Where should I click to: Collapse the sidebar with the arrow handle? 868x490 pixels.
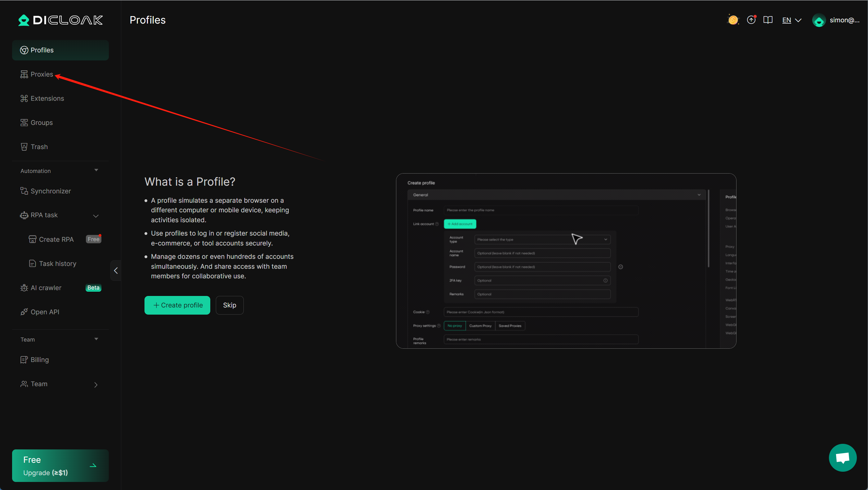click(116, 271)
